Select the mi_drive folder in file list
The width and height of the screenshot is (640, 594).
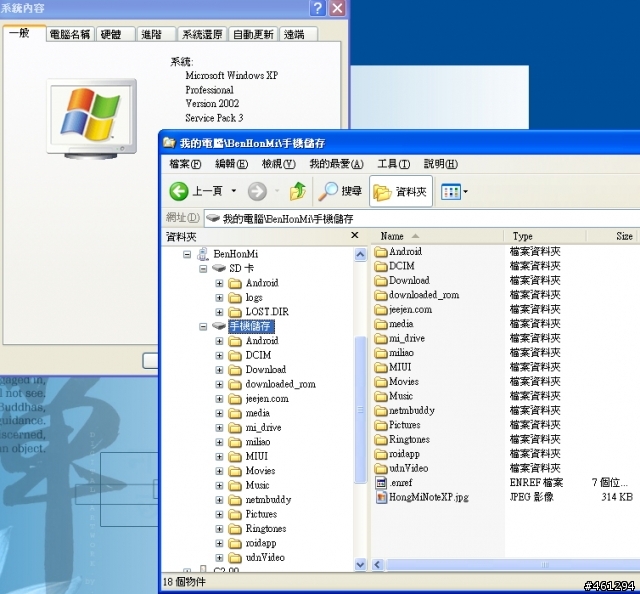[400, 338]
